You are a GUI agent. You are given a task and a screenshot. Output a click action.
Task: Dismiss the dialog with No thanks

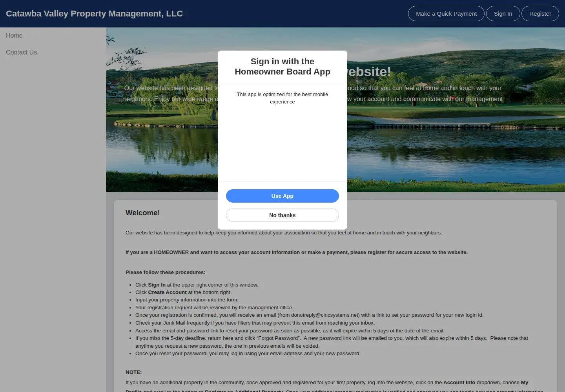(x=282, y=215)
